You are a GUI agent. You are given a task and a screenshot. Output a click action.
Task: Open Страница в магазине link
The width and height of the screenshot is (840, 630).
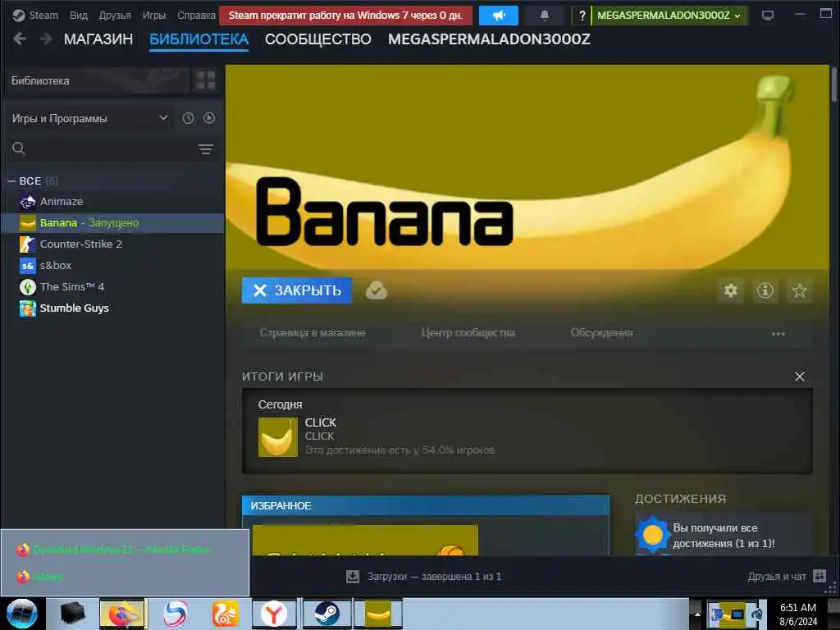313,333
